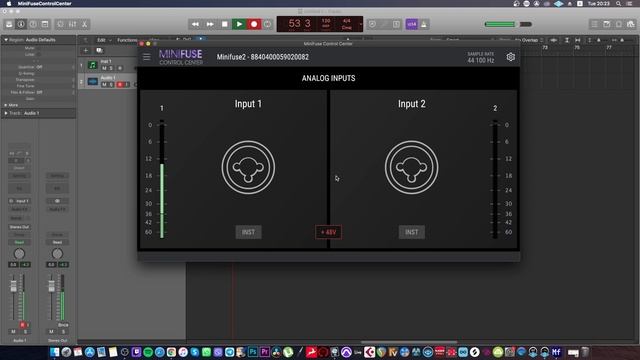Image resolution: width=640 pixels, height=360 pixels.
Task: Click bar position 53 in LCD
Action: [x=295, y=24]
